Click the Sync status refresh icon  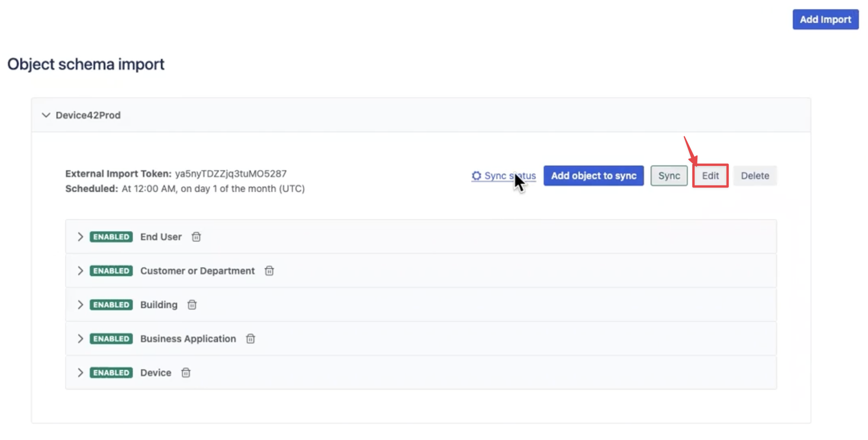476,176
